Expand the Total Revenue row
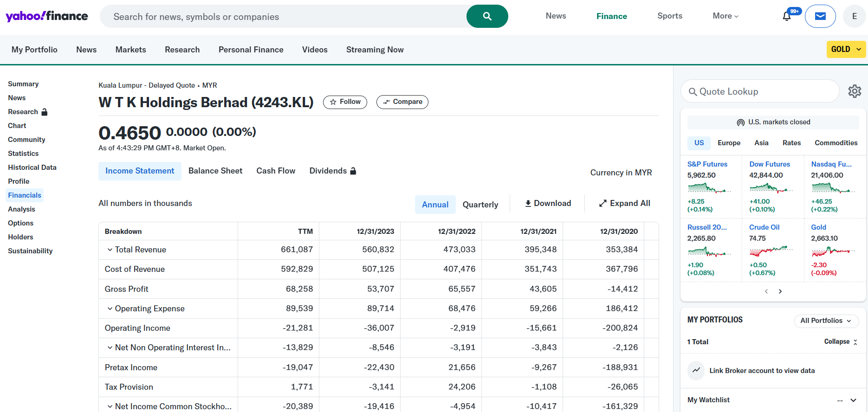 [110, 250]
